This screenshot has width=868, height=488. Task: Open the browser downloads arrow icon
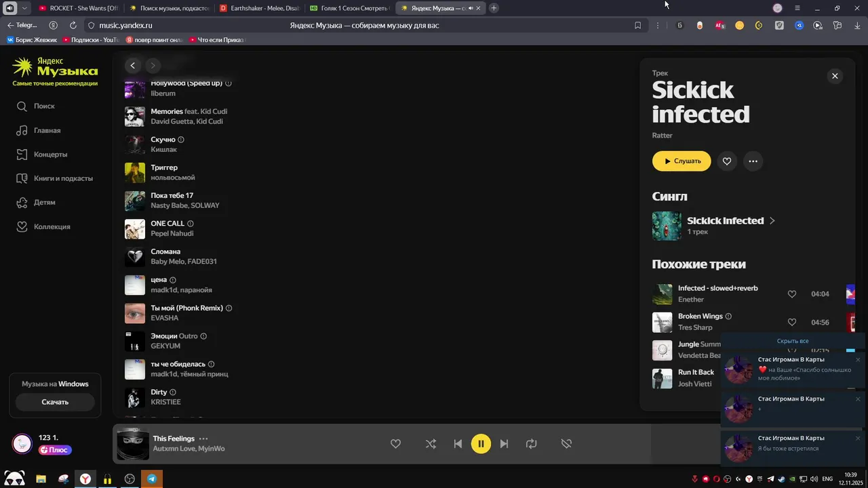pos(857,25)
